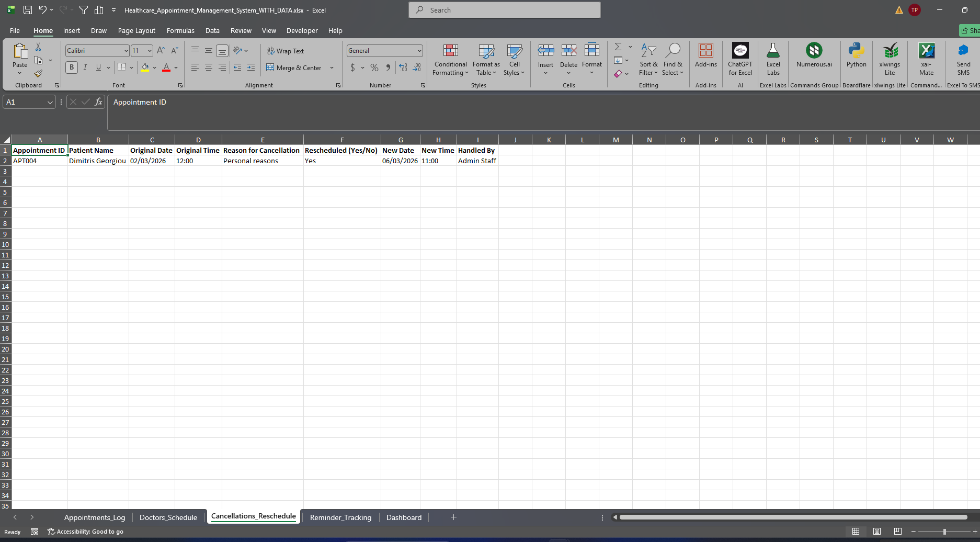Click the yellow fill color swatch
The image size is (980, 542).
coord(145,67)
